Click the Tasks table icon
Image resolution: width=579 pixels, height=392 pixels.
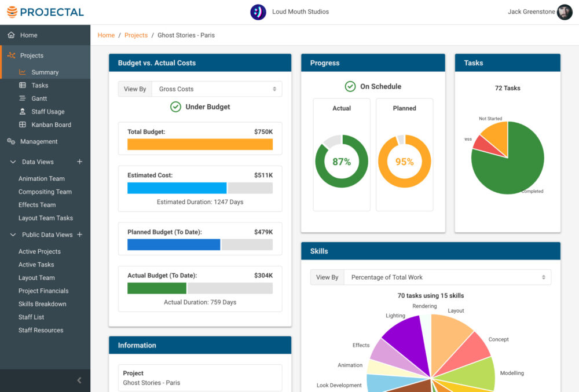[23, 85]
